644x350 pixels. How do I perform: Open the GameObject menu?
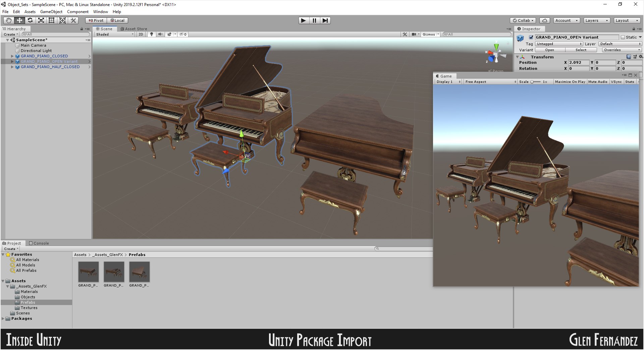(x=51, y=12)
